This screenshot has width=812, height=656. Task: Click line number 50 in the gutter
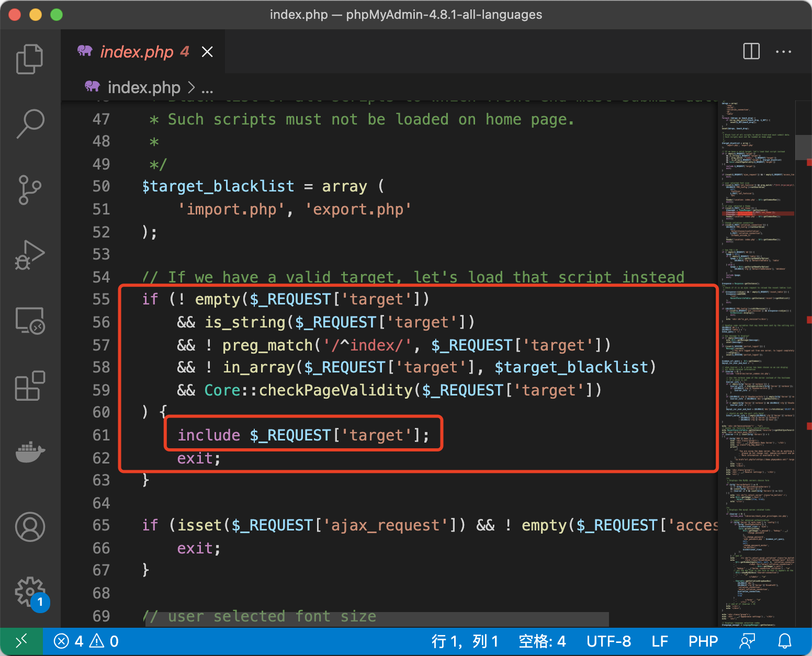click(x=101, y=186)
